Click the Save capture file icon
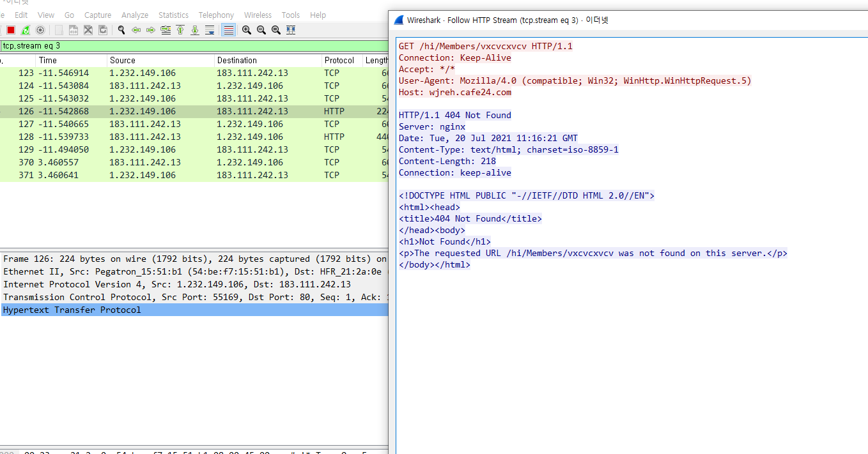This screenshot has width=868, height=454. tap(74, 30)
